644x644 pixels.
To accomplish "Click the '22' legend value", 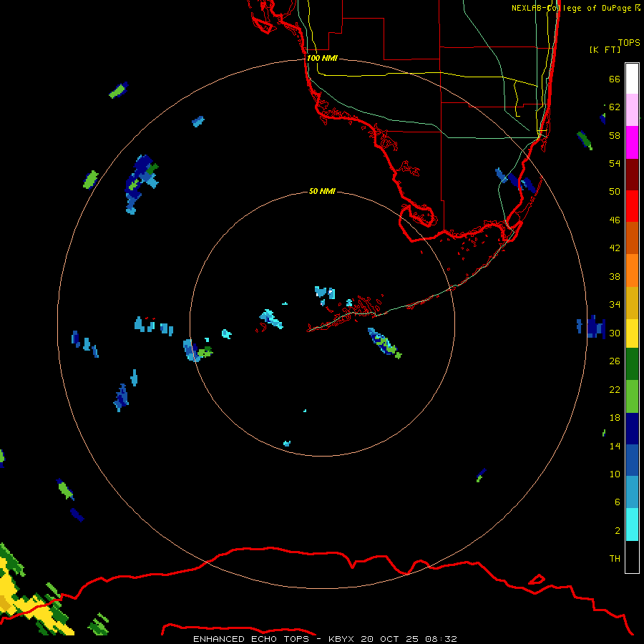I will coord(615,389).
